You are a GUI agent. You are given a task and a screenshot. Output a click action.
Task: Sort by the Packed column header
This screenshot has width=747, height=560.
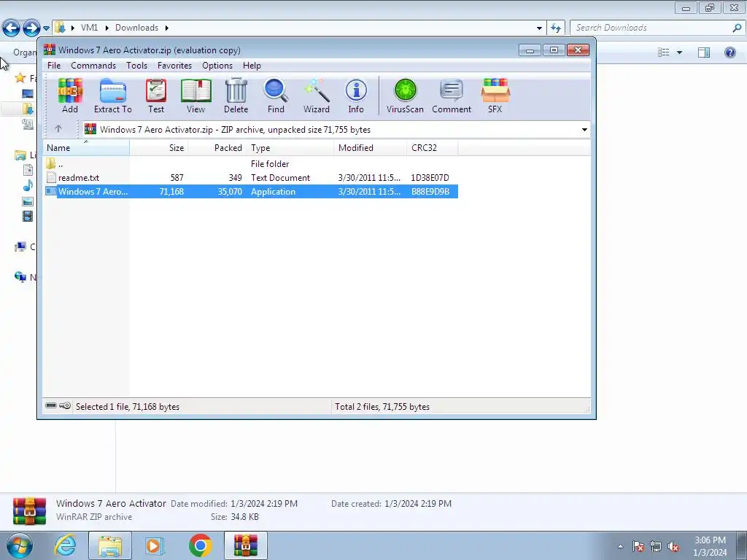click(217, 147)
